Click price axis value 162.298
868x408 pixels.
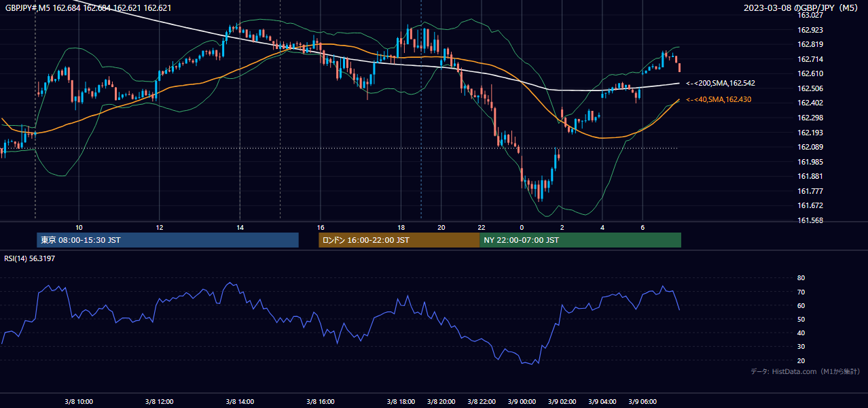point(810,118)
